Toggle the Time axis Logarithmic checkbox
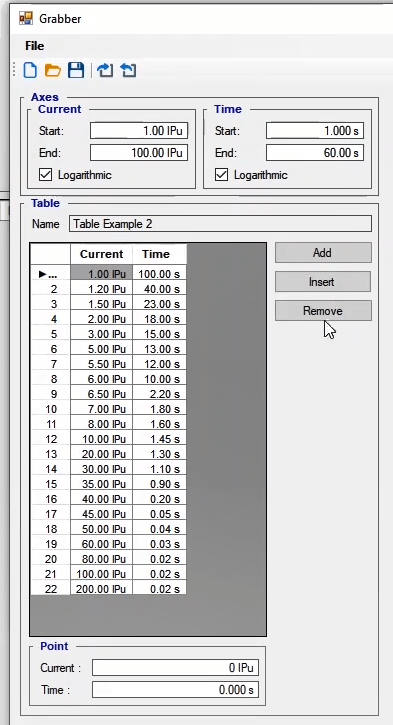This screenshot has width=393, height=725. pos(221,175)
